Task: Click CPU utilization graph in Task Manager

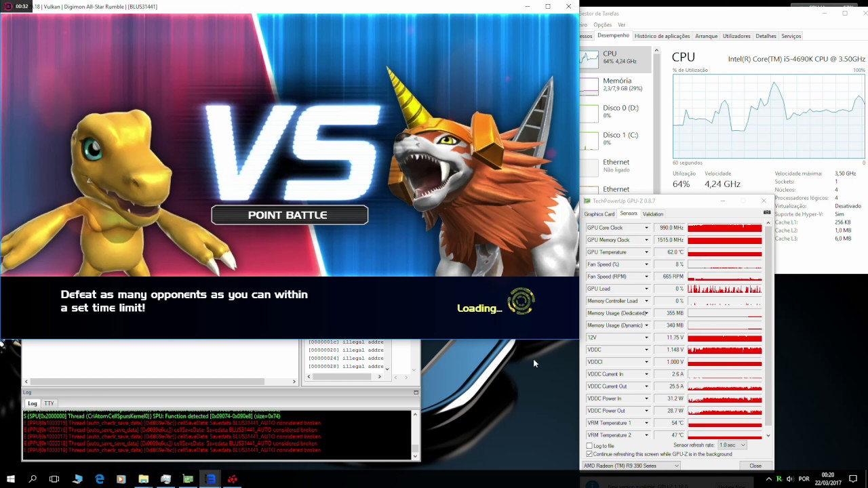Action: [x=768, y=116]
